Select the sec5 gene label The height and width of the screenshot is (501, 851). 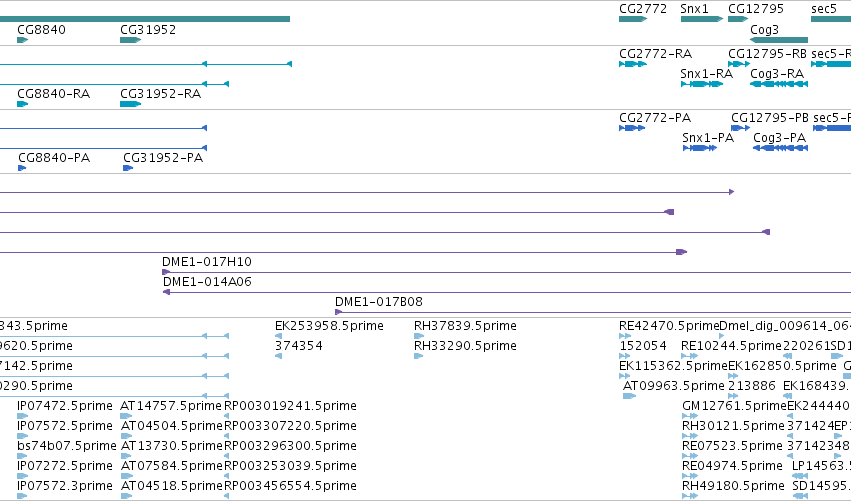coord(824,9)
